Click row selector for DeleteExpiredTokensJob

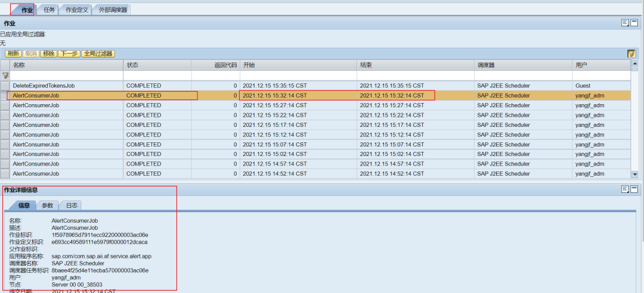pos(5,86)
